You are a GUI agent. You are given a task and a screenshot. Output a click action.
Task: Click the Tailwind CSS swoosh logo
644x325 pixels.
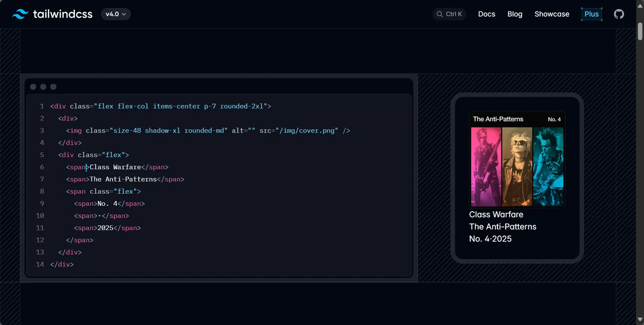click(x=20, y=14)
